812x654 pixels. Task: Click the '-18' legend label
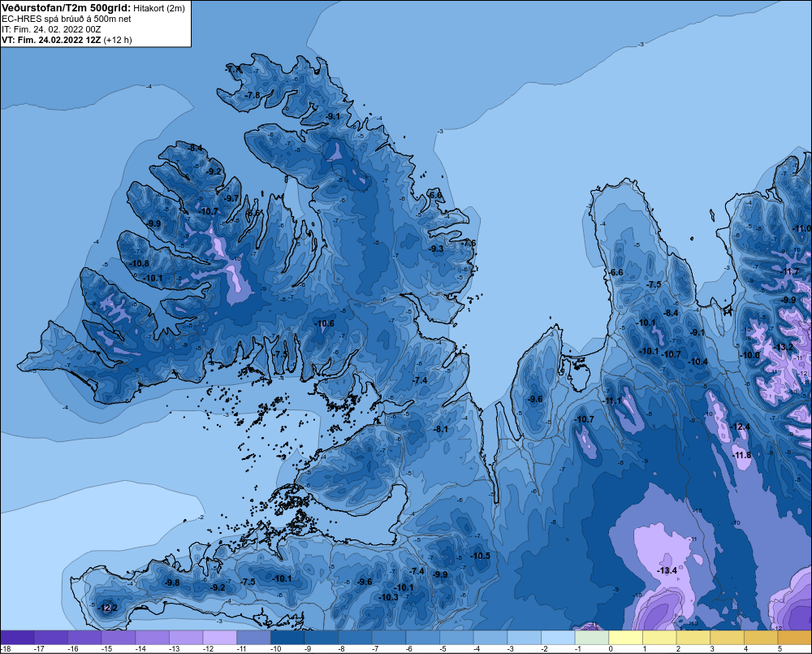pyautogui.click(x=6, y=649)
